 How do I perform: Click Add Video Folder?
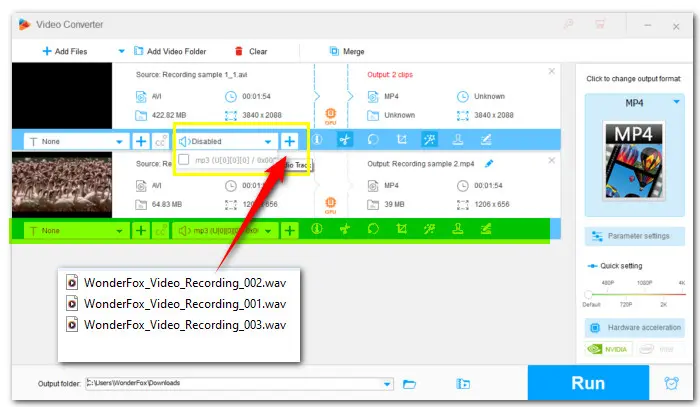(170, 51)
